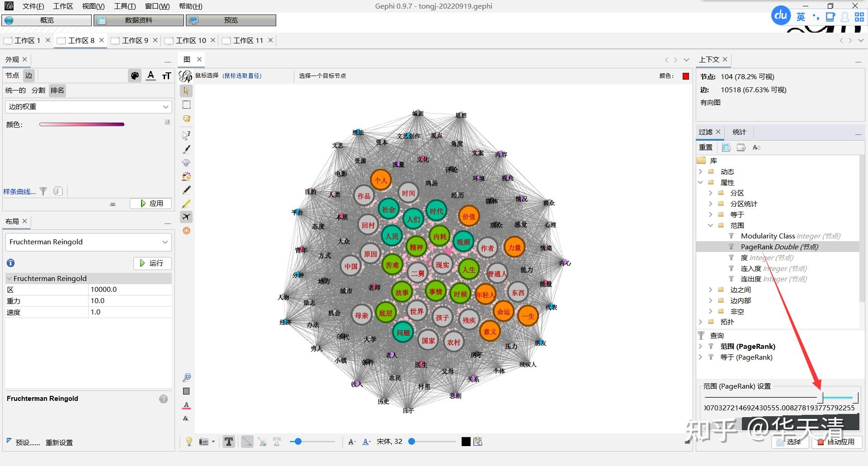Toggle show edge labels outline T button
868x466 pixels.
277,442
